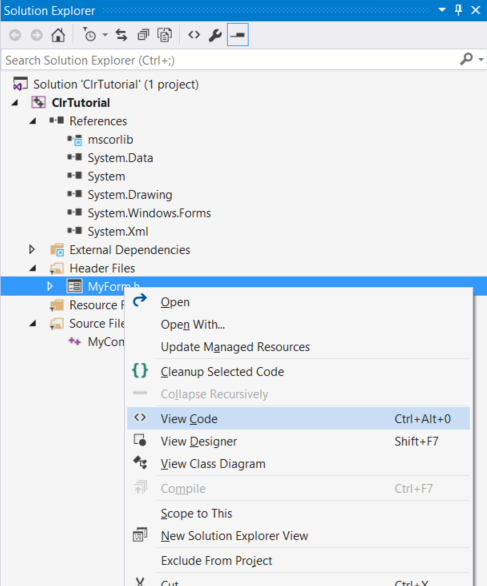Open Properties with the wrench icon
The height and width of the screenshot is (586, 487).
[x=215, y=35]
